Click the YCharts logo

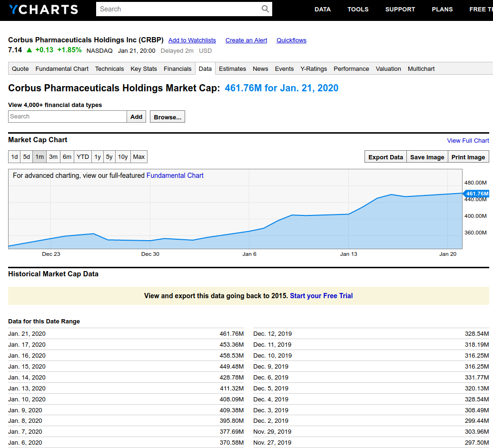(43, 10)
